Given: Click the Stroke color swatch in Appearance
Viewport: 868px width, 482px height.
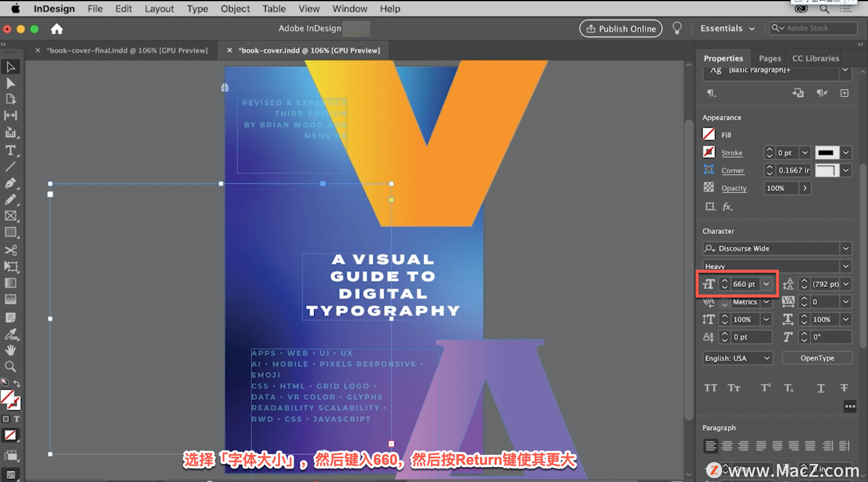Looking at the screenshot, I should click(709, 152).
